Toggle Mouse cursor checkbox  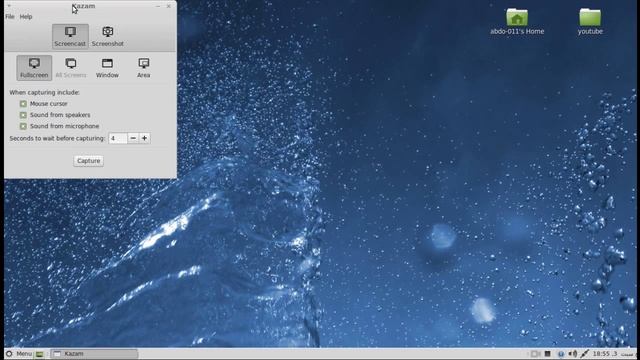tap(23, 104)
